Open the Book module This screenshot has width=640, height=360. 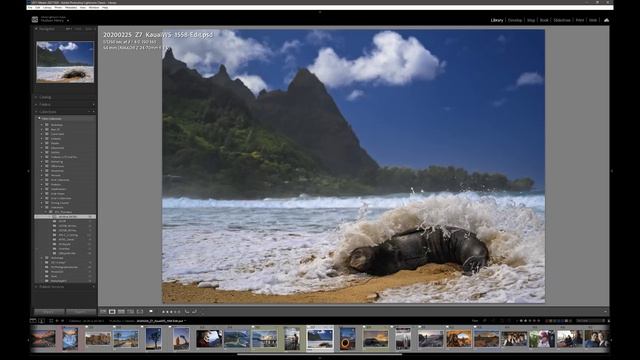[x=544, y=20]
